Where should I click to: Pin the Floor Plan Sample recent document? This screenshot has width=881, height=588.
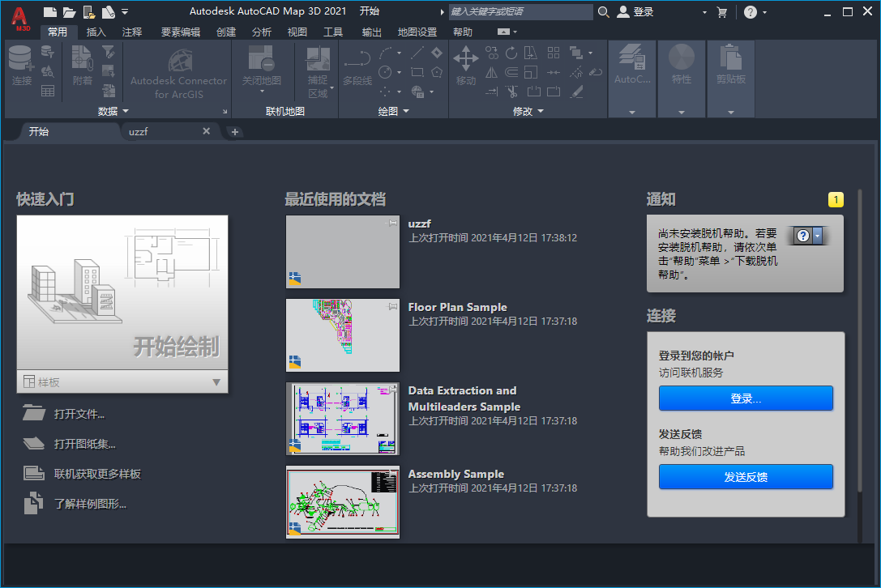pos(393,307)
